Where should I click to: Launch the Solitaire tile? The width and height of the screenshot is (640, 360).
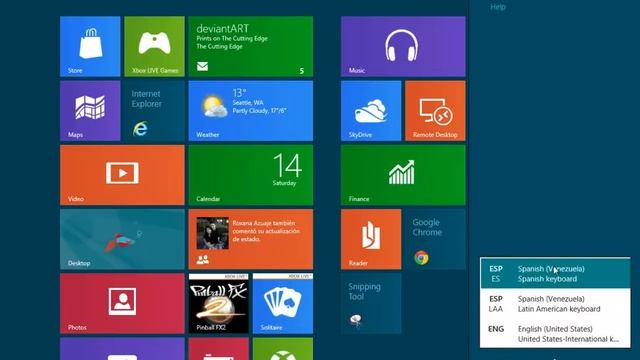click(283, 304)
